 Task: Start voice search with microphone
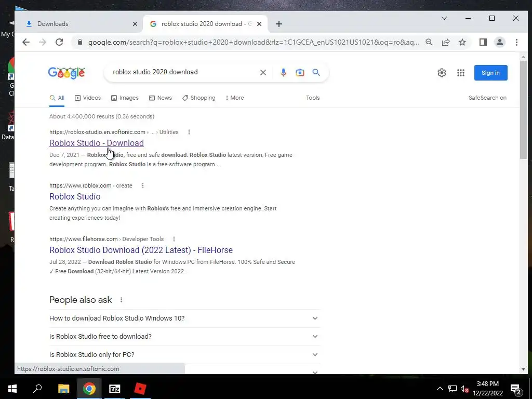[x=283, y=72]
